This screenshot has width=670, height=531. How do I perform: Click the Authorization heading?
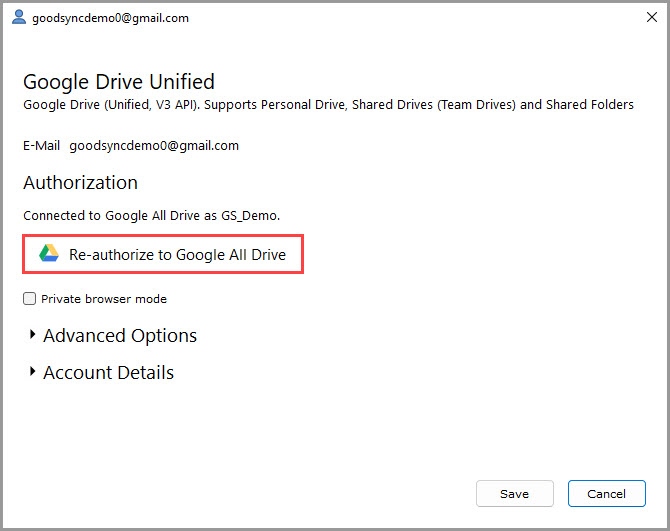80,183
